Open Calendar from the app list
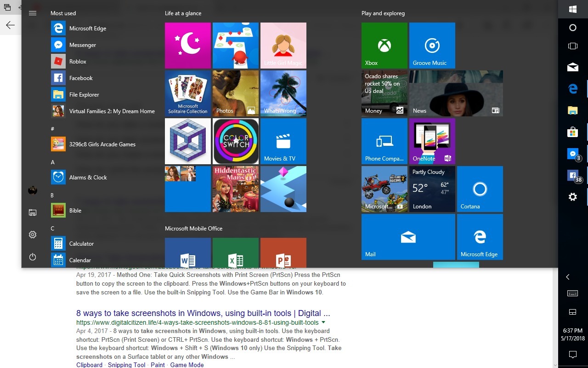Screen dimensions: 588x368 (x=103, y=260)
